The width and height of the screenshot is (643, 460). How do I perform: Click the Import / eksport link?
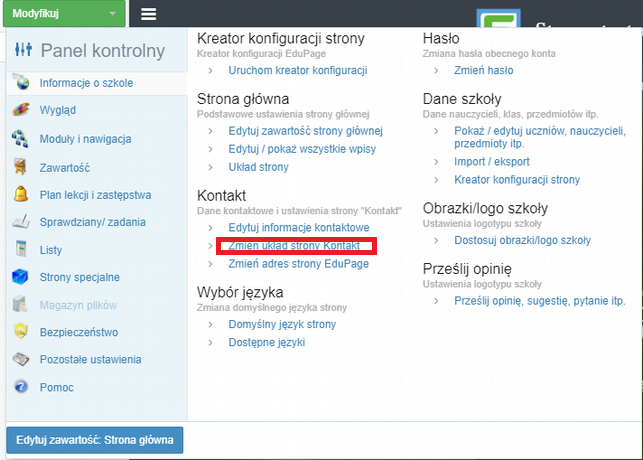[492, 162]
